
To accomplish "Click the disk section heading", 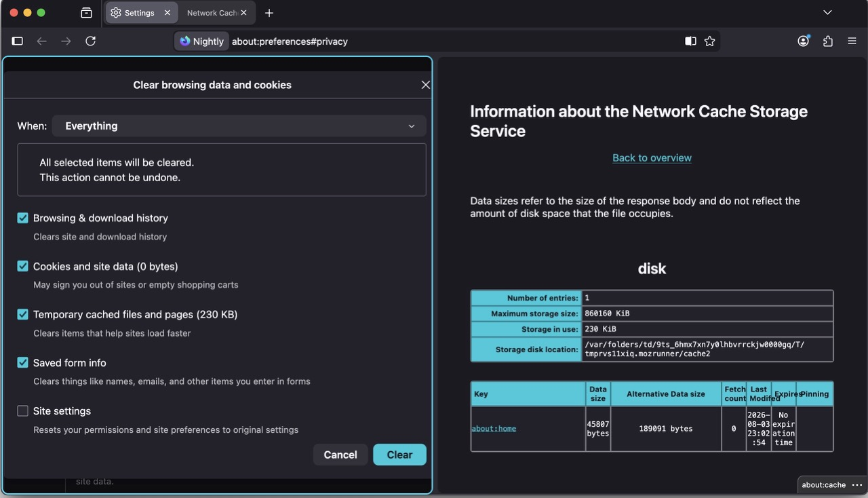I will click(652, 269).
